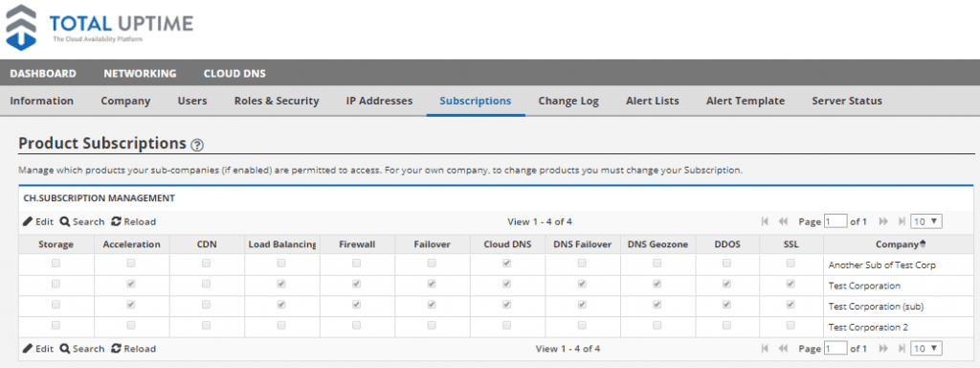The height and width of the screenshot is (368, 980).
Task: Switch to the Server Status tab
Action: 847,101
